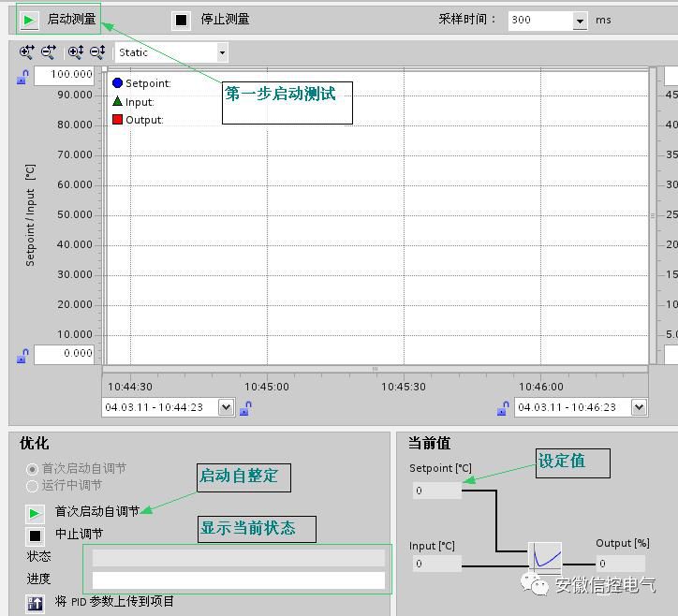Open the start time dropdown 04.03.11 - 10:44:23
Viewport: 678px width, 616px height.
point(226,407)
